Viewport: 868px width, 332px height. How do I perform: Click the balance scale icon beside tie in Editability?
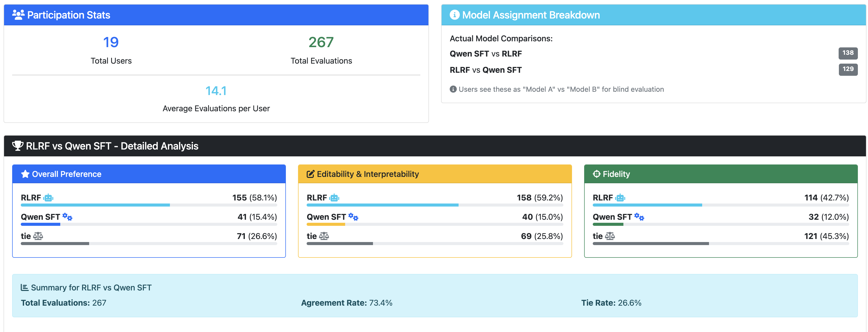pyautogui.click(x=324, y=236)
